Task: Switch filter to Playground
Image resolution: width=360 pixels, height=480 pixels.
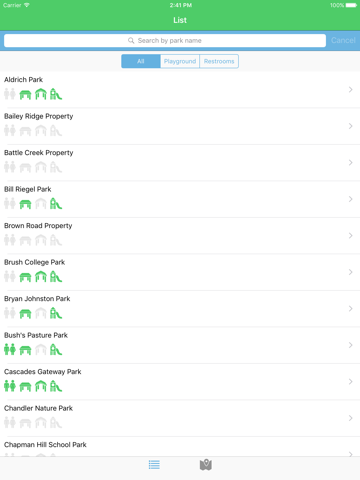Action: click(x=180, y=61)
